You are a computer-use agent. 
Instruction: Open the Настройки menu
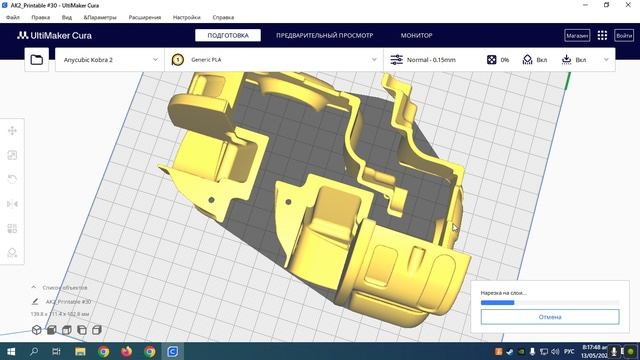[187, 18]
